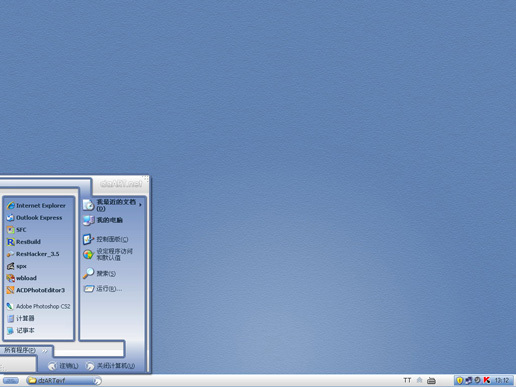Open wbload from the Start menu

point(22,278)
